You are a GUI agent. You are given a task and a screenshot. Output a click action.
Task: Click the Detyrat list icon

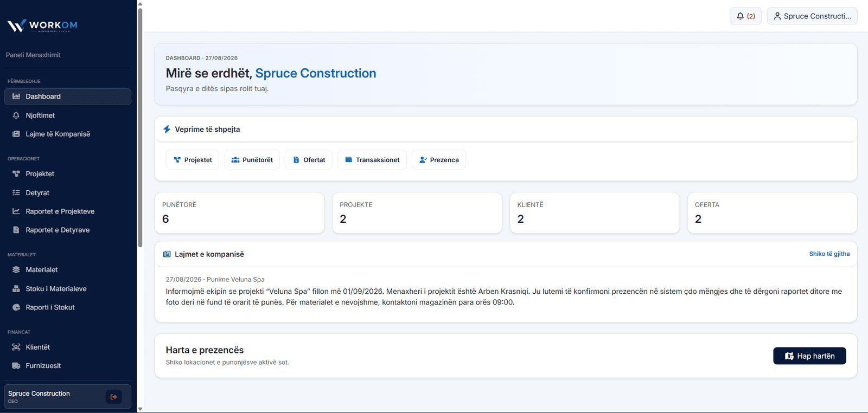(x=16, y=193)
